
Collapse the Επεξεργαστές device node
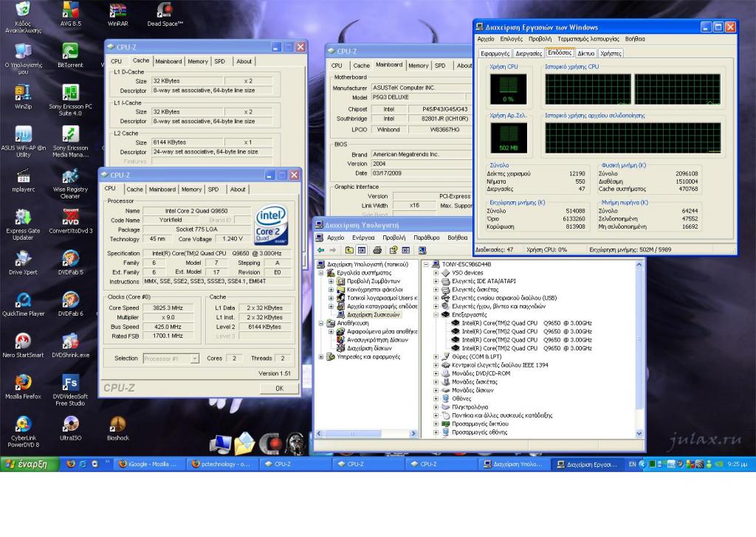(x=436, y=315)
